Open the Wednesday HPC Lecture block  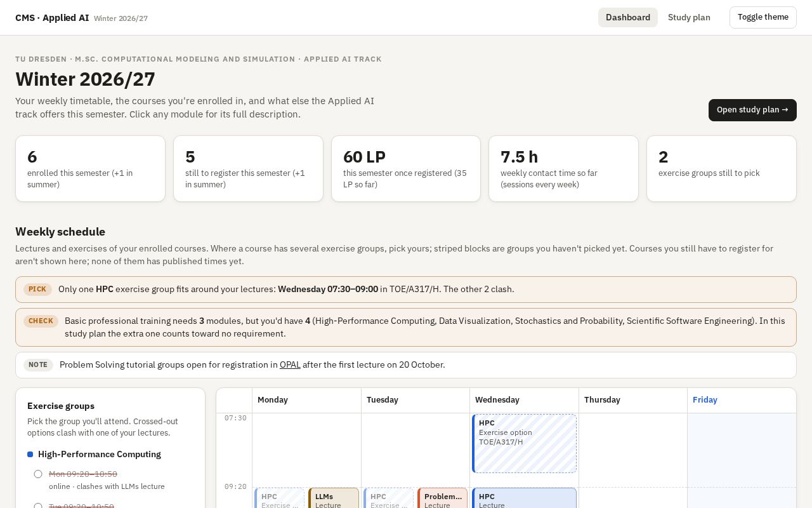(524, 498)
